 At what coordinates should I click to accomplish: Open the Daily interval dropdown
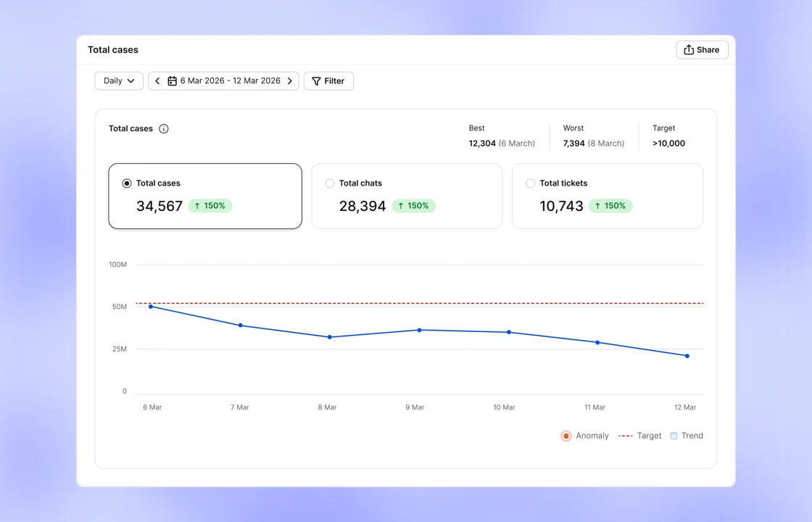119,80
